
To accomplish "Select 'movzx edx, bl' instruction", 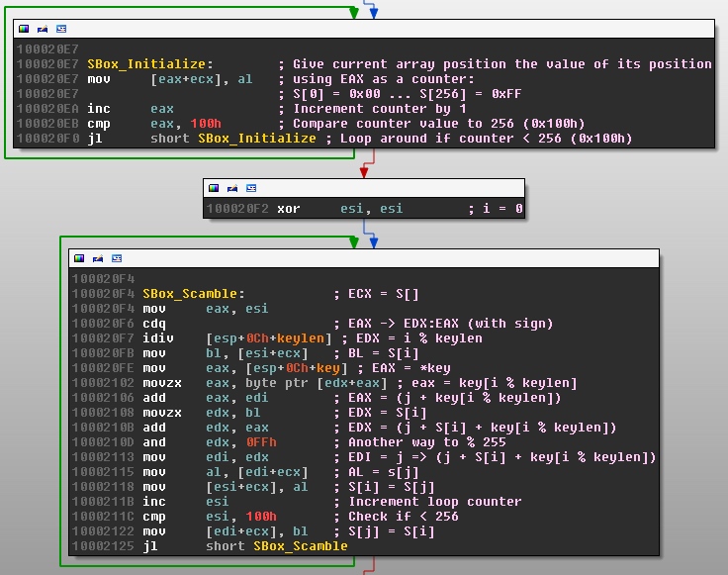I will click(x=202, y=413).
